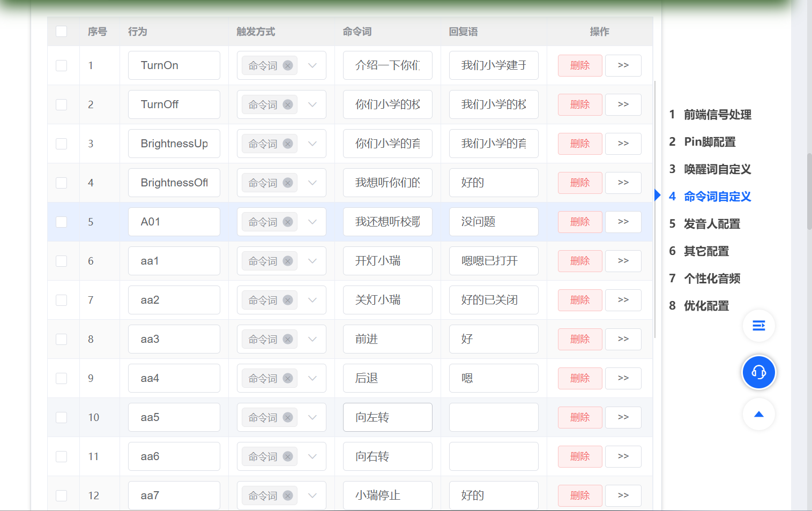
Task: Edit the command word field 开灯小瑞
Action: tap(388, 261)
